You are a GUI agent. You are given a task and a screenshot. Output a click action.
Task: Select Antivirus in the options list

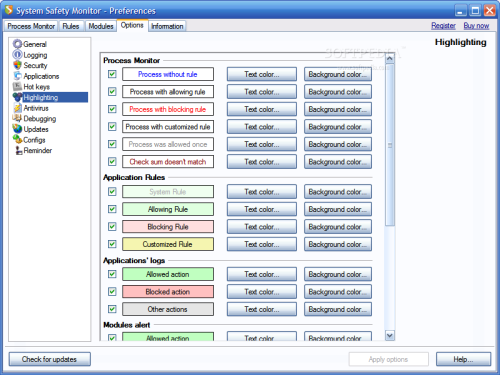point(36,108)
